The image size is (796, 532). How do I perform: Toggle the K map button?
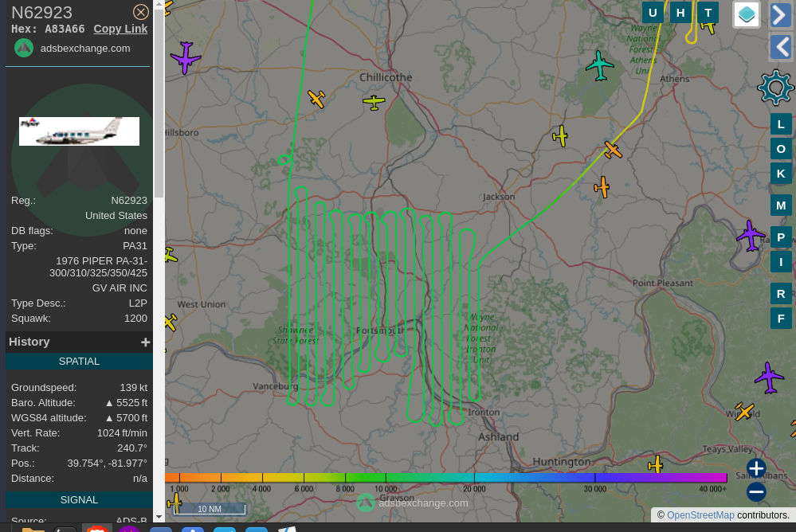[781, 174]
